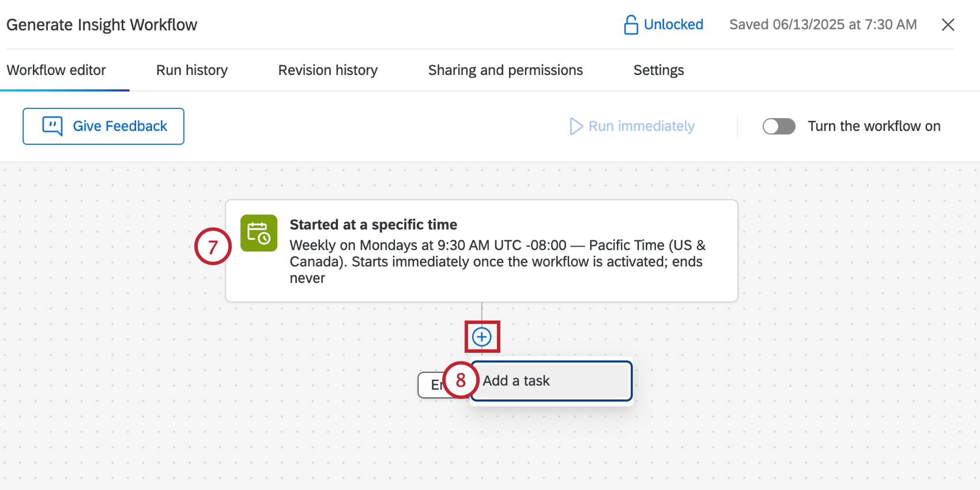
Task: Click the Unlocked link
Action: pyautogui.click(x=673, y=24)
